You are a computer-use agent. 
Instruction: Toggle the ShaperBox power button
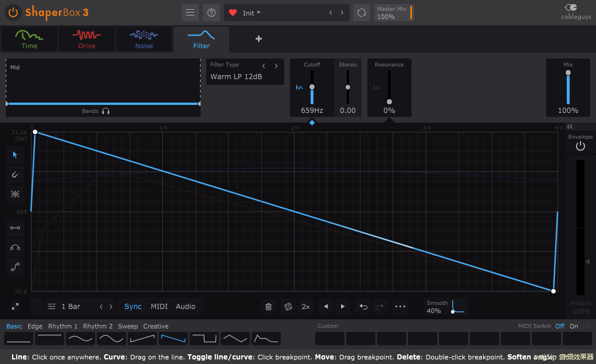(x=13, y=13)
